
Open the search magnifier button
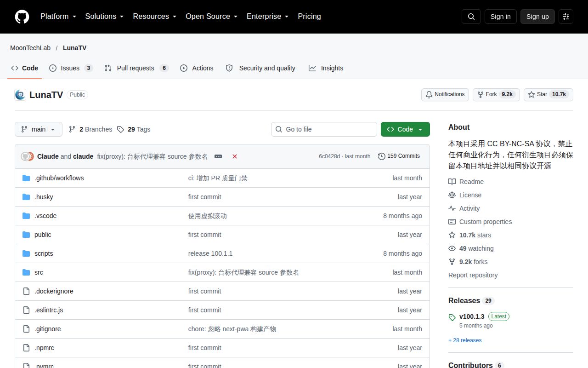471,17
